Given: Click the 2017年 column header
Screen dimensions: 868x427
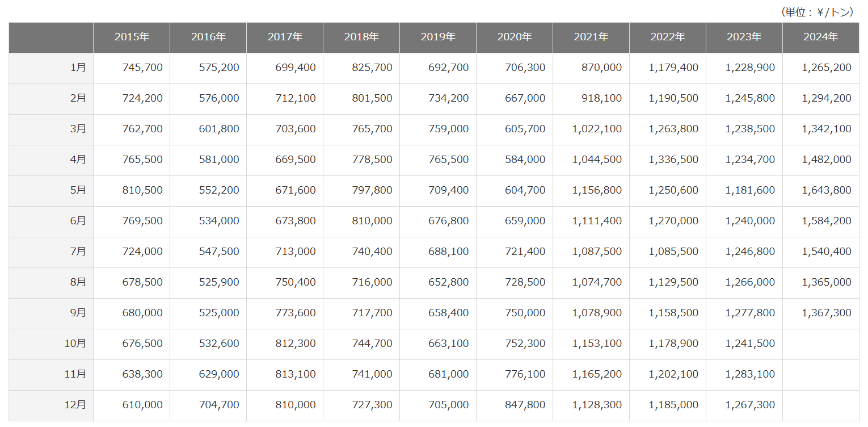Looking at the screenshot, I should [285, 37].
